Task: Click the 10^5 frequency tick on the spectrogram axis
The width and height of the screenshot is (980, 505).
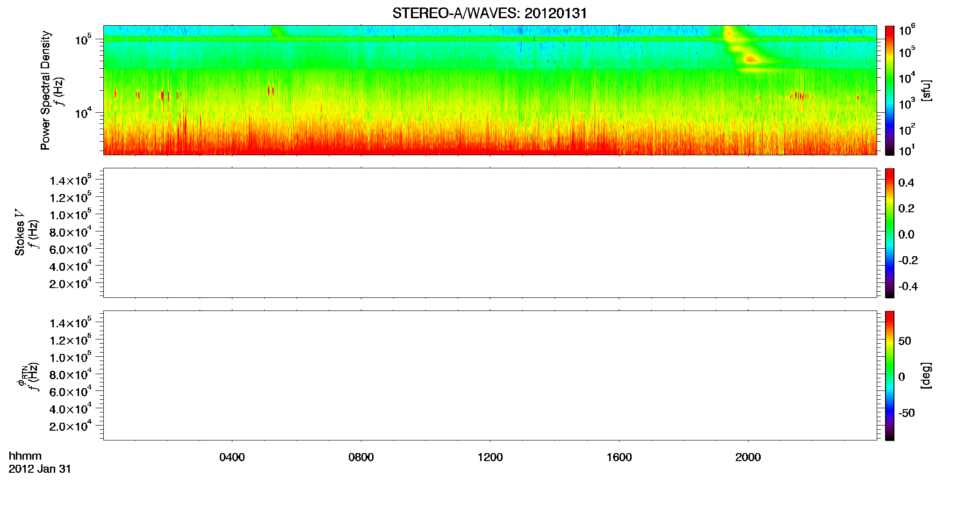Action: tap(83, 39)
